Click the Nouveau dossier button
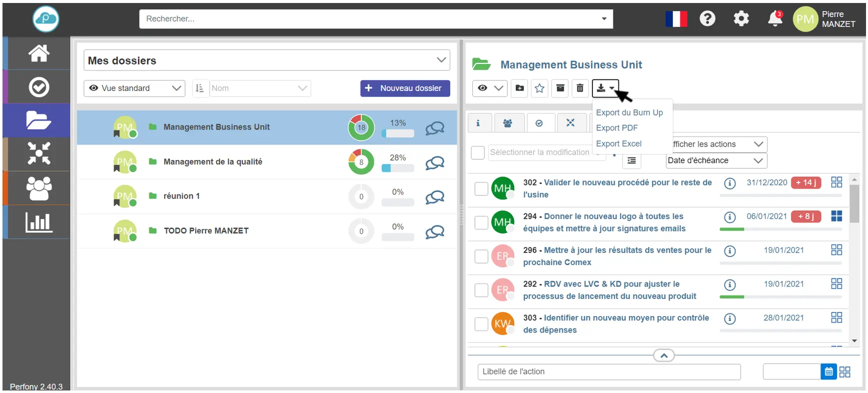 coord(405,88)
